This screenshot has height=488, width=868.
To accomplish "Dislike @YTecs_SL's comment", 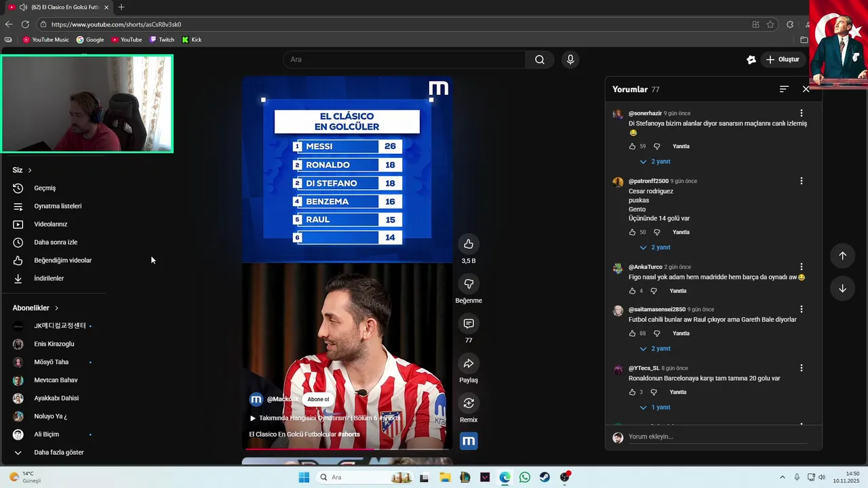I will pyautogui.click(x=654, y=392).
